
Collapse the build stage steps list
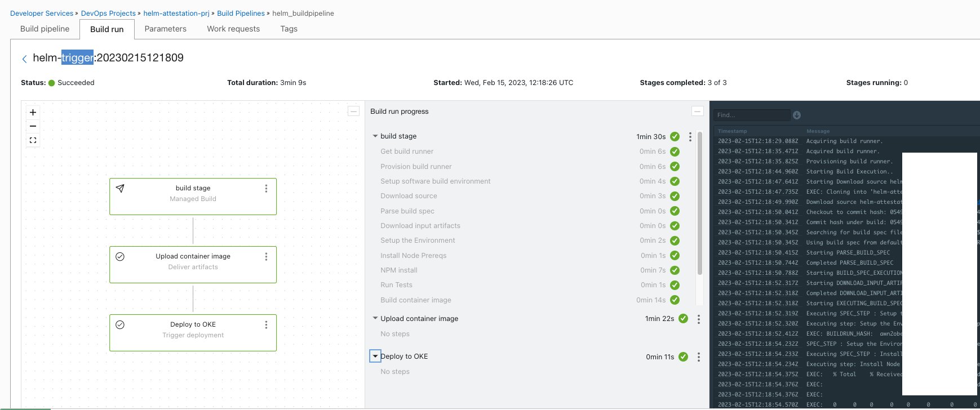tap(375, 136)
